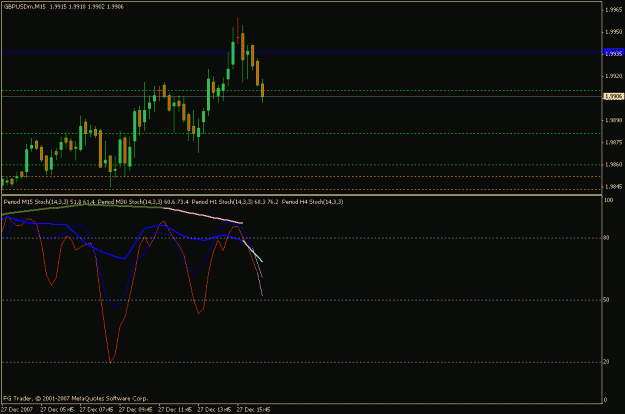Click the 27 Dec 13:45 time label

pos(214,410)
